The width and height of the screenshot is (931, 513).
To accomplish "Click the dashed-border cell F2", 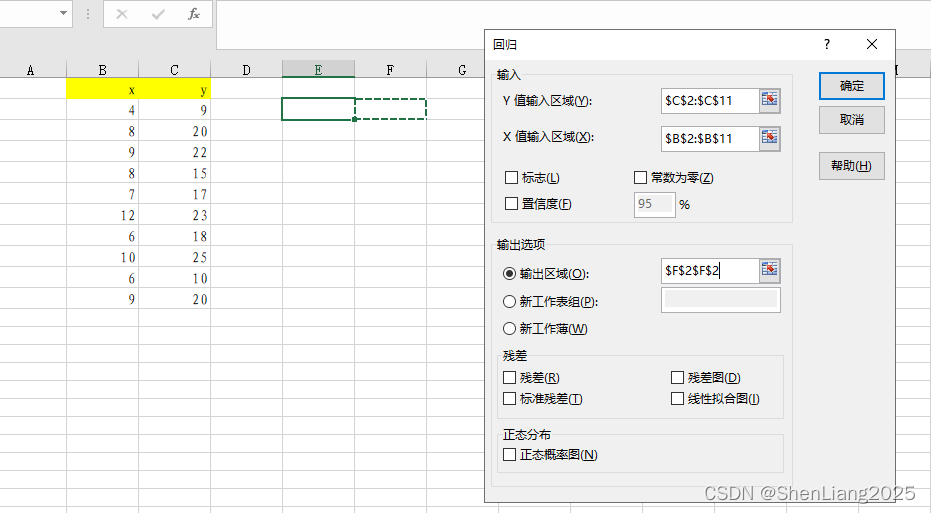I will click(x=391, y=109).
